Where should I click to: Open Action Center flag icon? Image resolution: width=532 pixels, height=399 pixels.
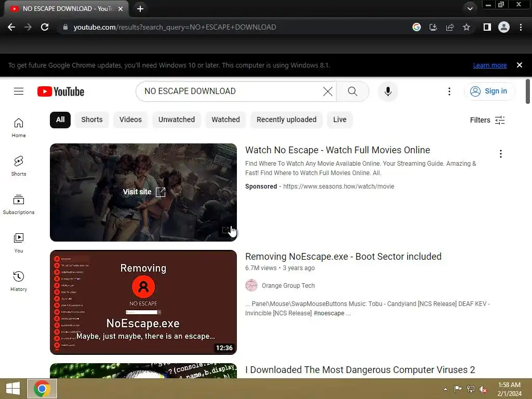pyautogui.click(x=458, y=389)
